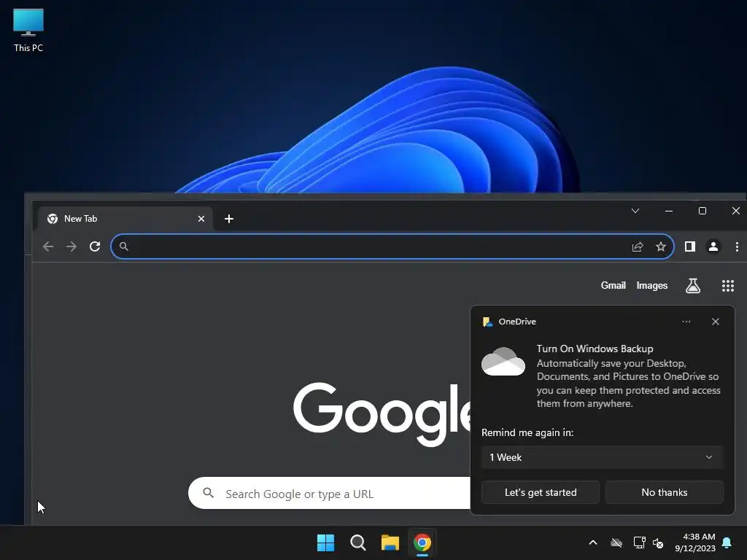Image resolution: width=747 pixels, height=560 pixels.
Task: Minimize the Chrome window
Action: pyautogui.click(x=669, y=211)
